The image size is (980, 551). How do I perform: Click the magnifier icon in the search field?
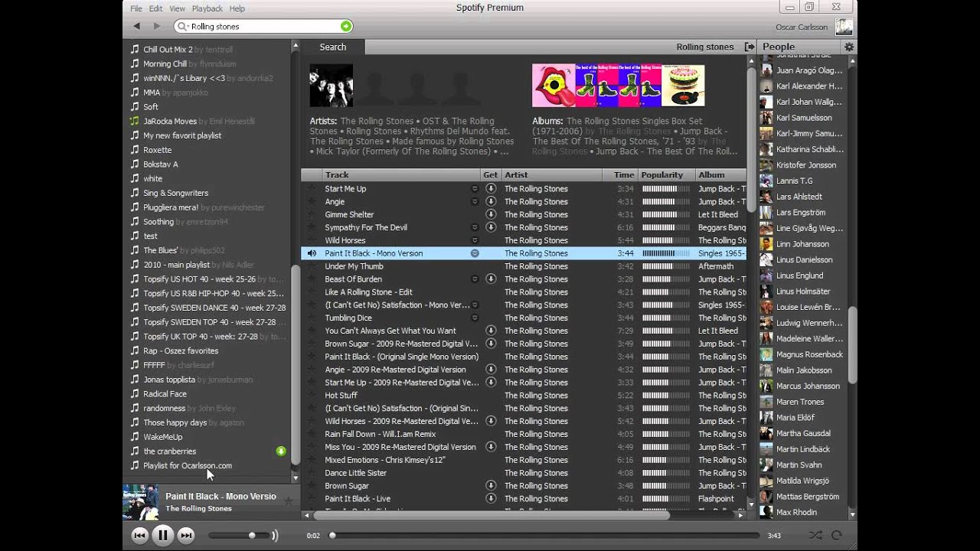click(183, 26)
